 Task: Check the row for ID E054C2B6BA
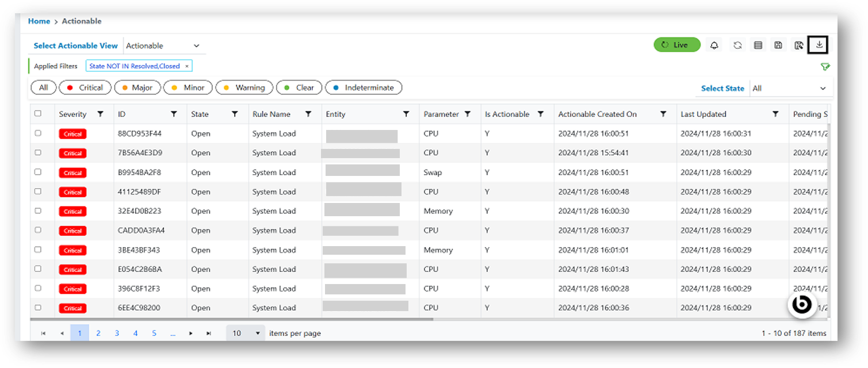coord(38,269)
